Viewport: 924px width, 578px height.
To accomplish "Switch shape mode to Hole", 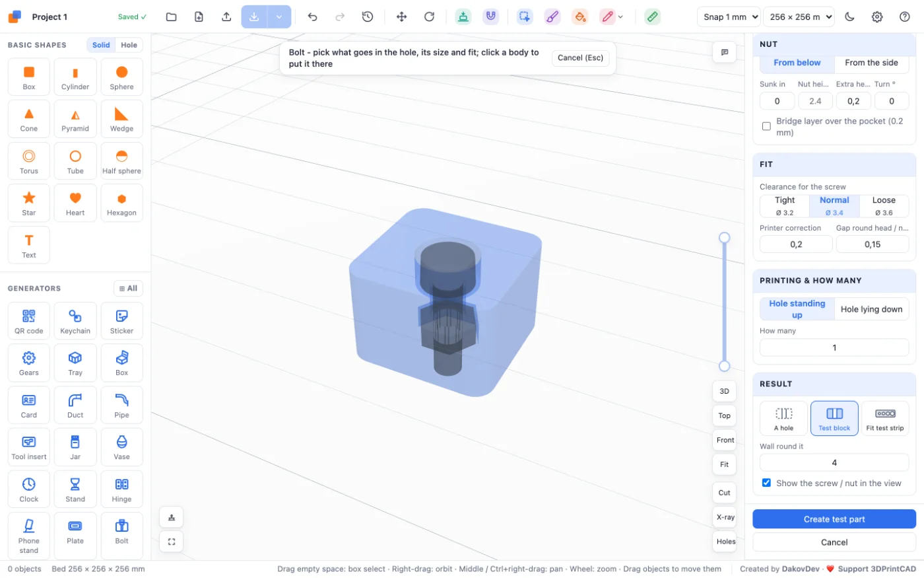I will (129, 45).
